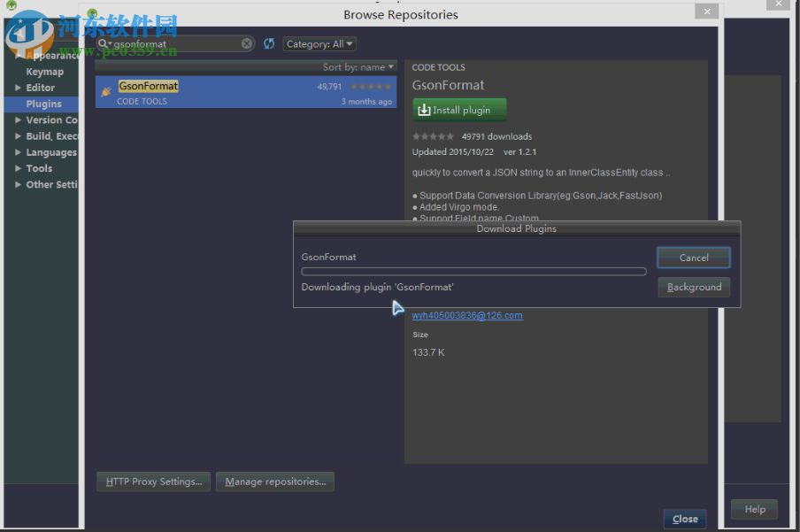Expand Other Settings node
Viewport: 800px width, 532px height.
point(18,185)
